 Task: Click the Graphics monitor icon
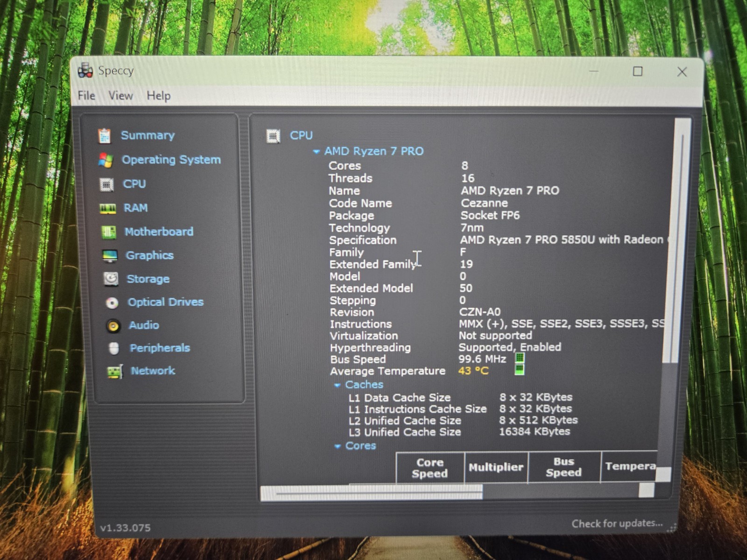110,256
